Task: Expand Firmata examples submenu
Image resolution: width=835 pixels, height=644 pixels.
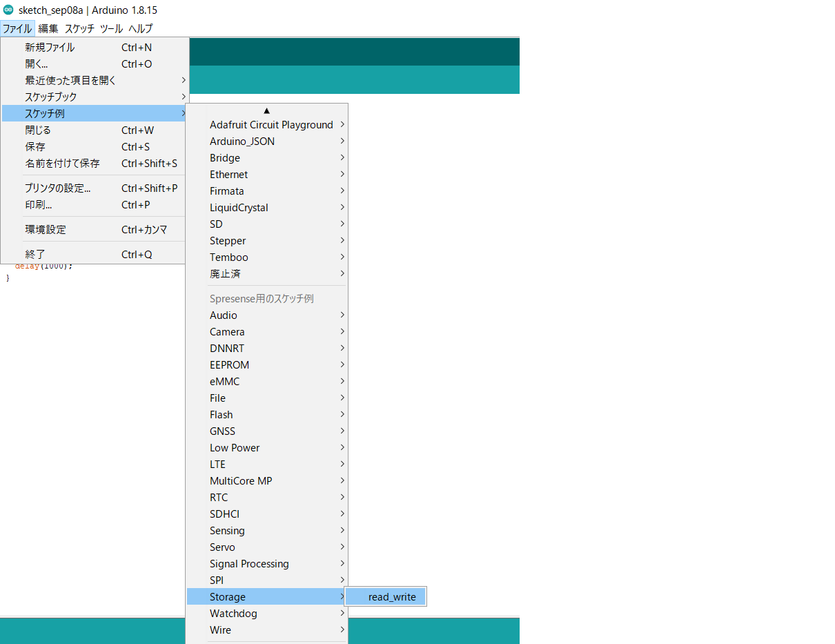Action: (x=266, y=191)
